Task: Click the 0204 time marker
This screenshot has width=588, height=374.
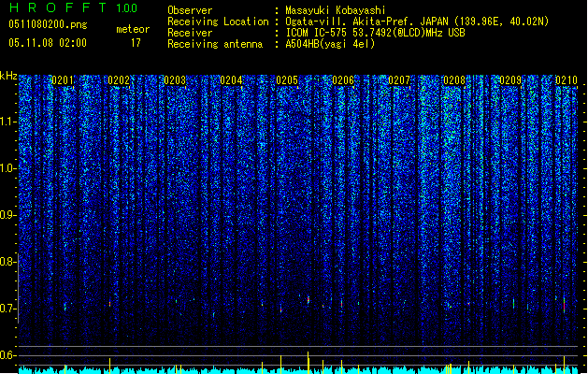Action: tap(231, 80)
